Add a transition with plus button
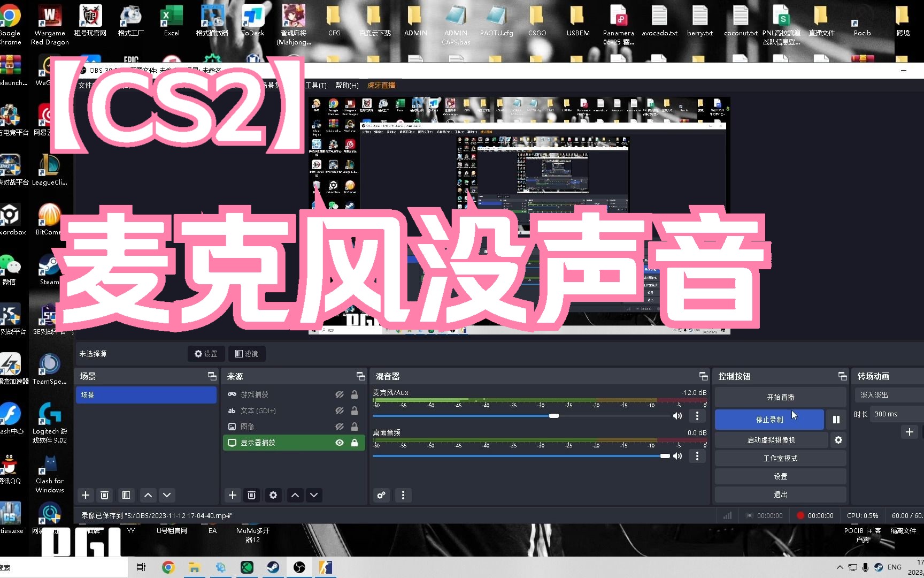 [x=910, y=432]
